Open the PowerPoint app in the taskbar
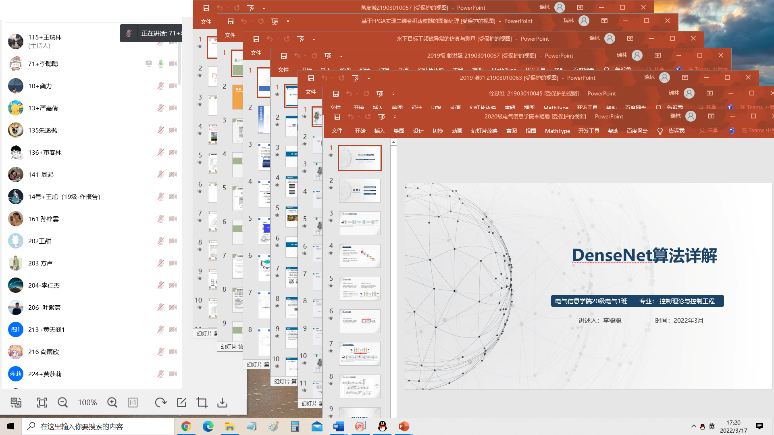The height and width of the screenshot is (435, 774). pyautogui.click(x=405, y=426)
